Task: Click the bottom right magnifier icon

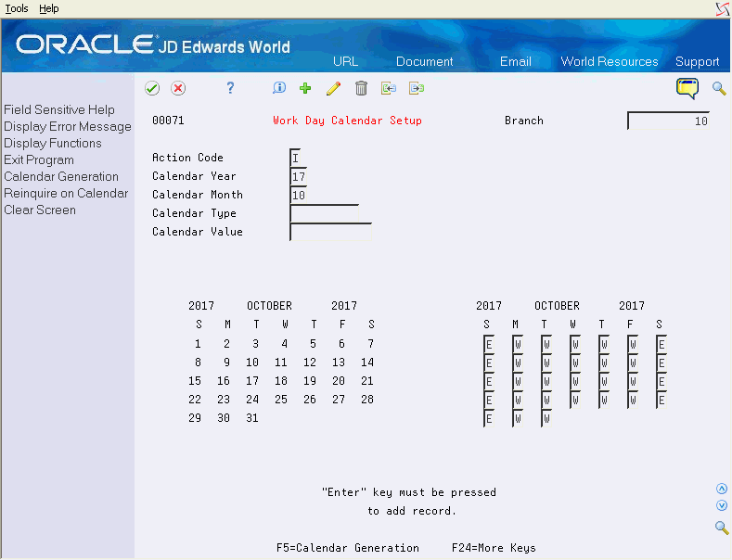Action: pyautogui.click(x=722, y=528)
